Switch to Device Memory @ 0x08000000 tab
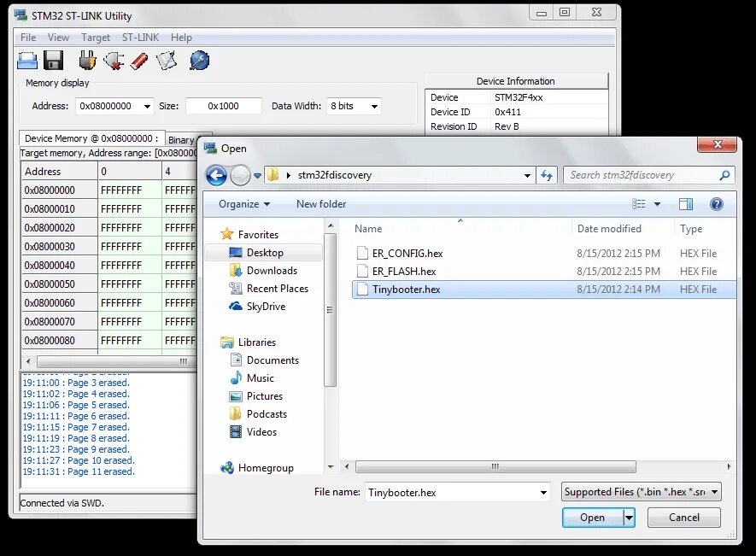 pyautogui.click(x=91, y=138)
